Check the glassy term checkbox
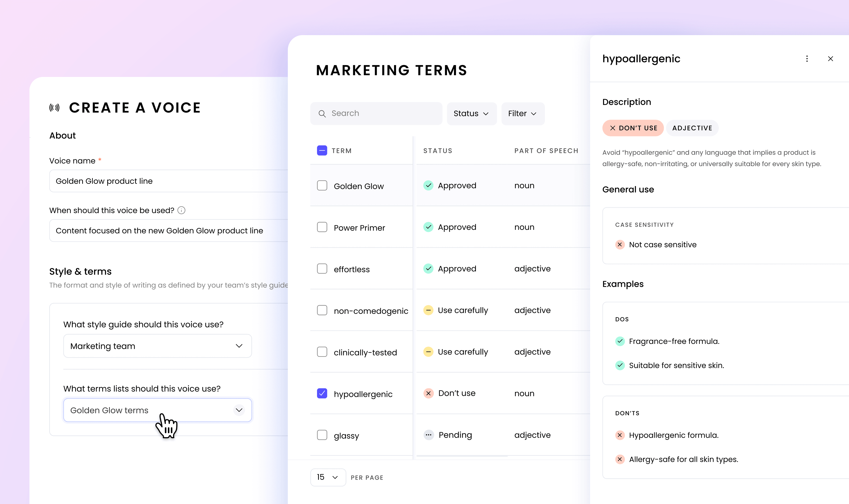 click(x=322, y=435)
